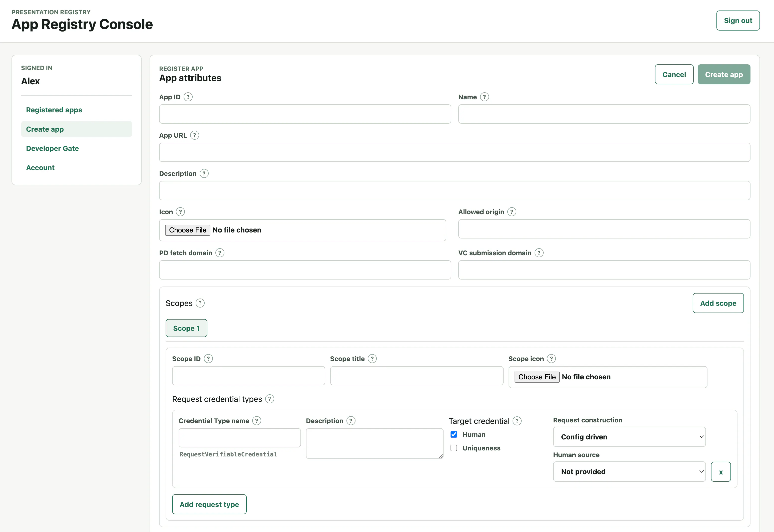Click the help icon beside app Description label
The image size is (774, 532).
tap(204, 174)
